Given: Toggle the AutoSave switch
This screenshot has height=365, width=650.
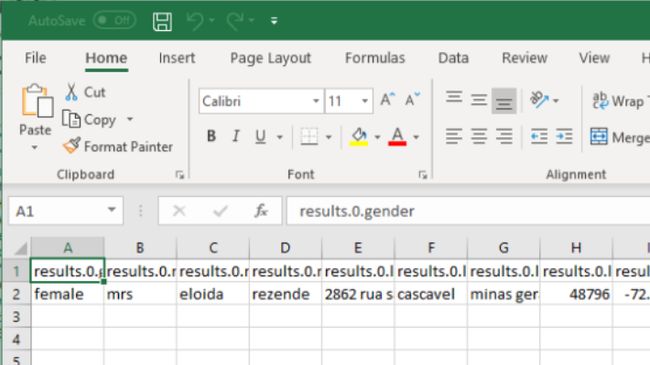Looking at the screenshot, I should coord(114,20).
